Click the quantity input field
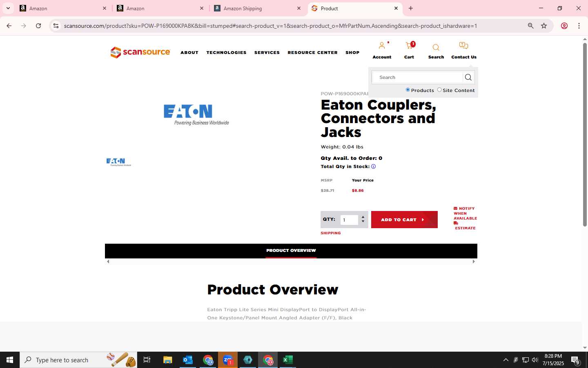Screen dimensions: 588x368 349,220
